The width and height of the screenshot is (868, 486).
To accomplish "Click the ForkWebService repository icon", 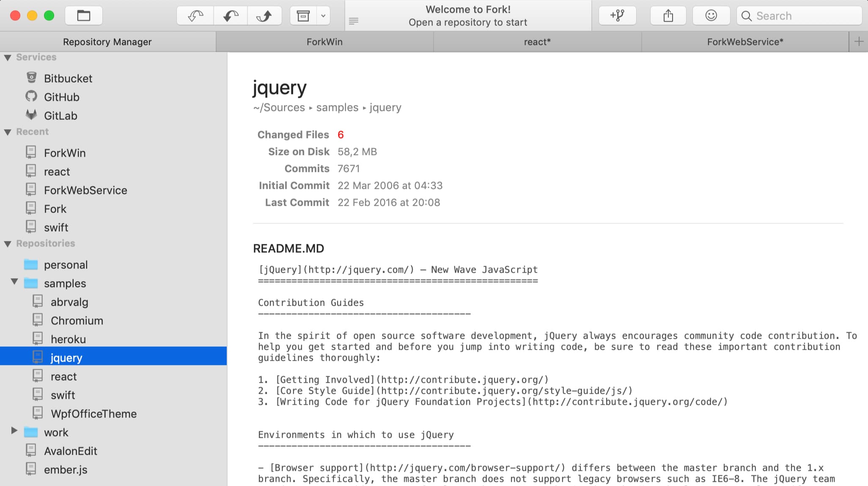I will coord(31,189).
